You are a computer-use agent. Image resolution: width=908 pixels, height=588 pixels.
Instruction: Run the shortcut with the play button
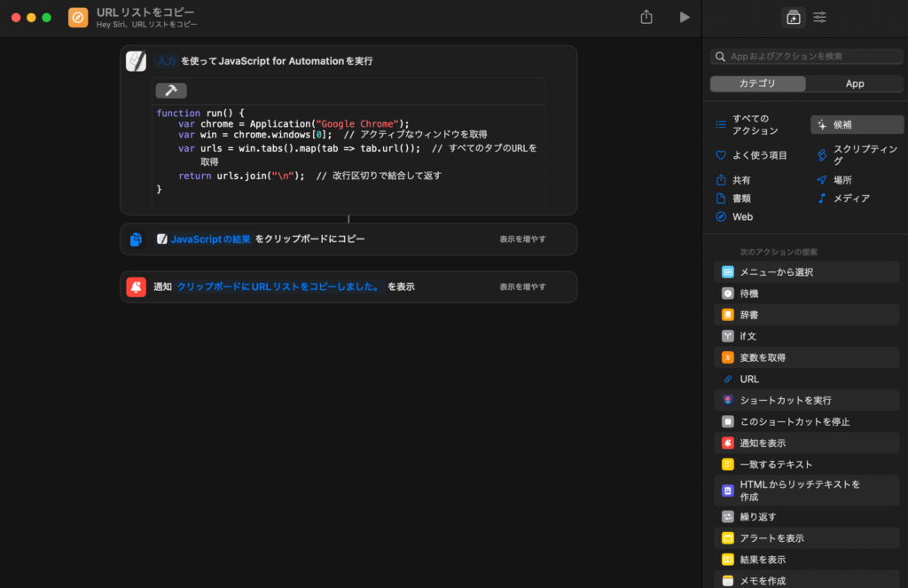pyautogui.click(x=684, y=17)
